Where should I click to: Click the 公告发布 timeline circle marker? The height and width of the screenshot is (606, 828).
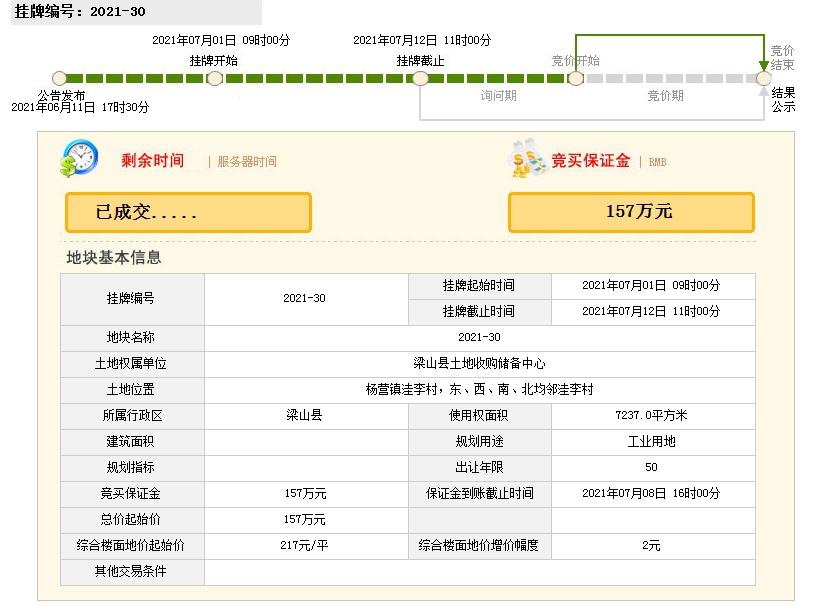(59, 79)
